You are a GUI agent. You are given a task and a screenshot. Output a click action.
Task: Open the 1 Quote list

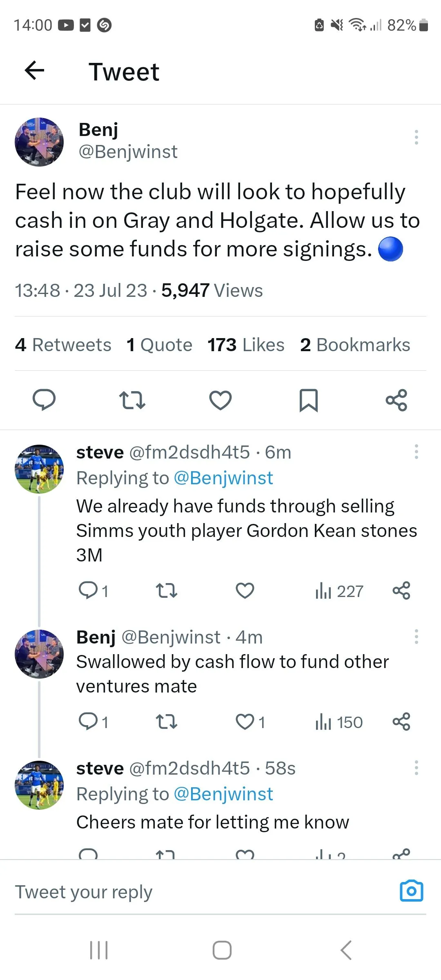[159, 345]
